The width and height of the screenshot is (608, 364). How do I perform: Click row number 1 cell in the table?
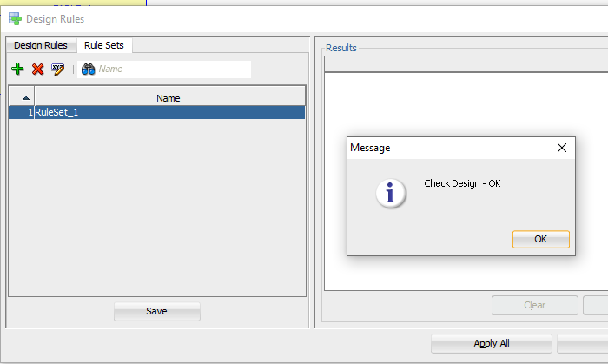tap(22, 112)
